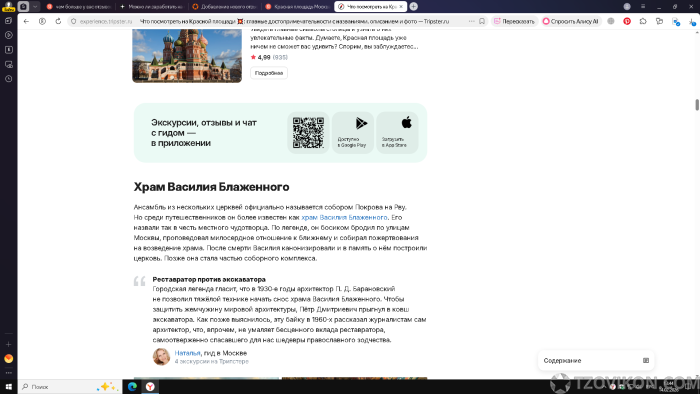Bookmark this page using the bookmark icon
The height and width of the screenshot is (394, 700).
tap(482, 21)
